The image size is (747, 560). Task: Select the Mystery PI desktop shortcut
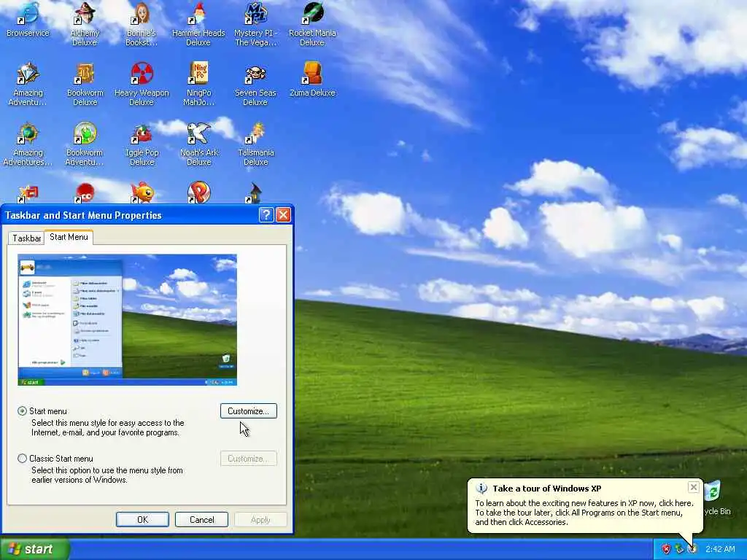coord(256,24)
